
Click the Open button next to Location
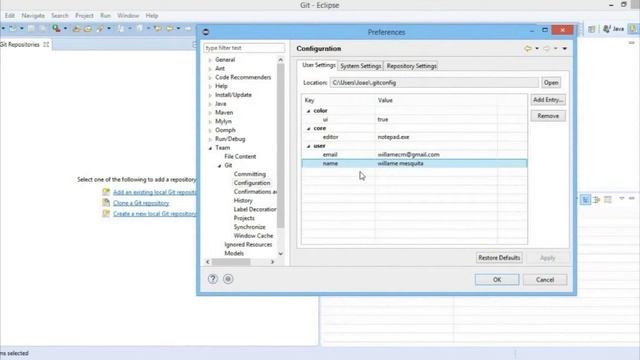[x=551, y=82]
